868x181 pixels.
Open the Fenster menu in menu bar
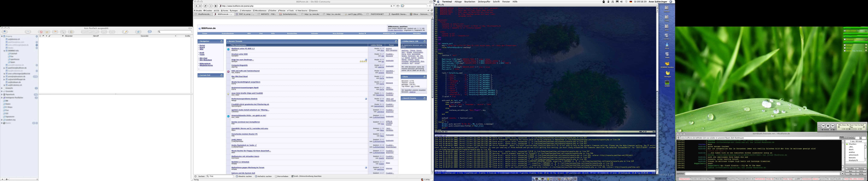click(x=506, y=2)
